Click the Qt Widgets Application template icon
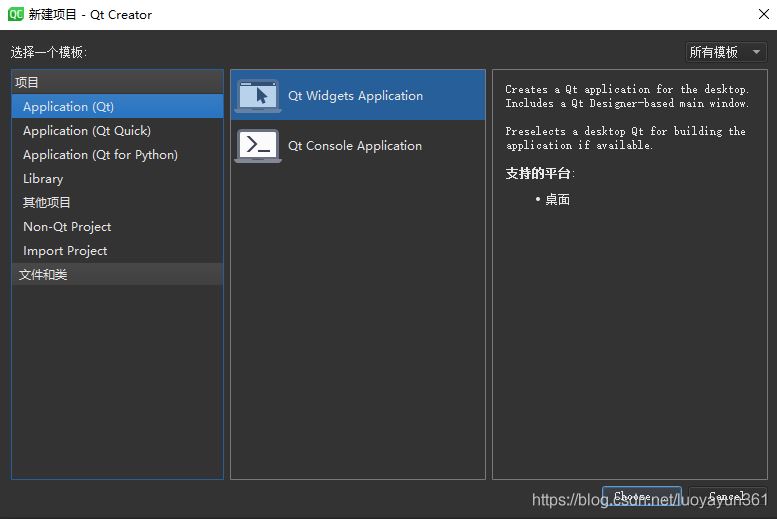This screenshot has width=777, height=519. (258, 96)
